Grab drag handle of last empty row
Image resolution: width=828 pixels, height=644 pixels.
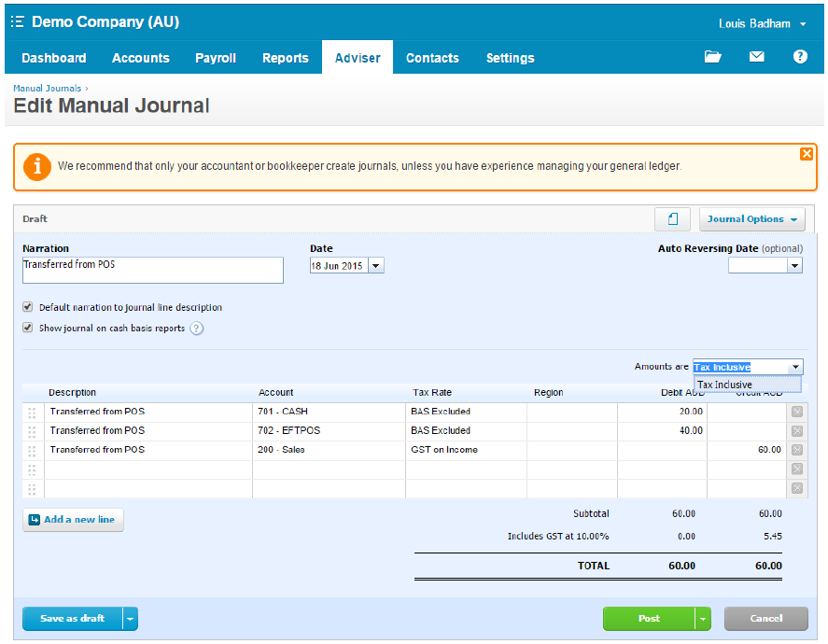(x=33, y=489)
